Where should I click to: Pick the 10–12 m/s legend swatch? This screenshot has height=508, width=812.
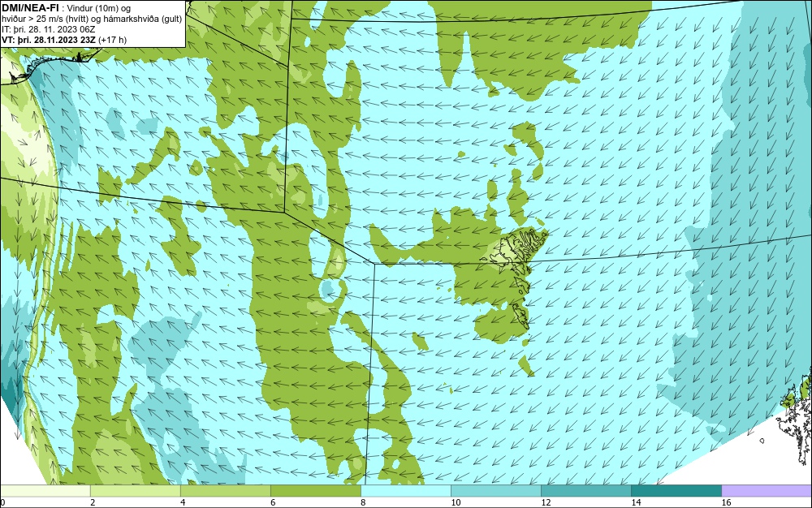(x=496, y=490)
